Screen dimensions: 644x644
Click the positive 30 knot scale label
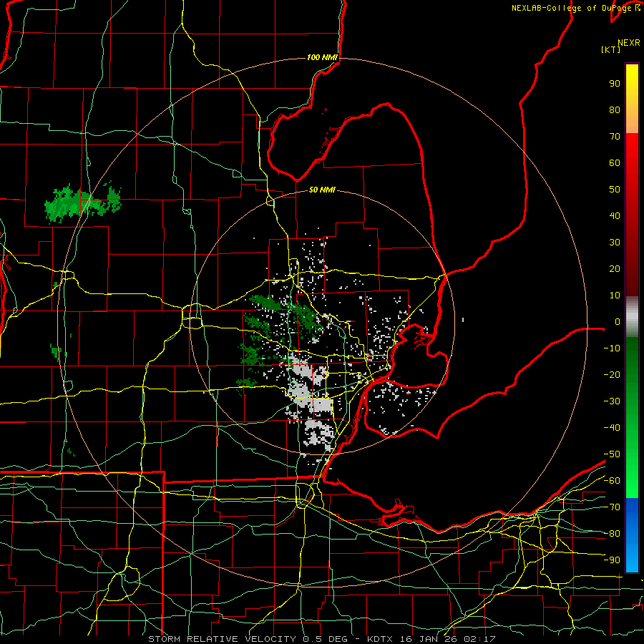615,243
